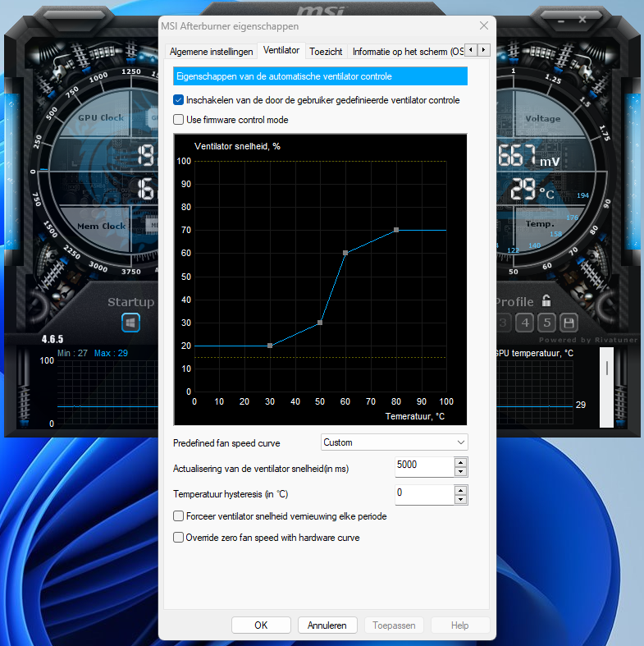
Task: Click the Powered by Rivatuner text
Action: point(588,340)
